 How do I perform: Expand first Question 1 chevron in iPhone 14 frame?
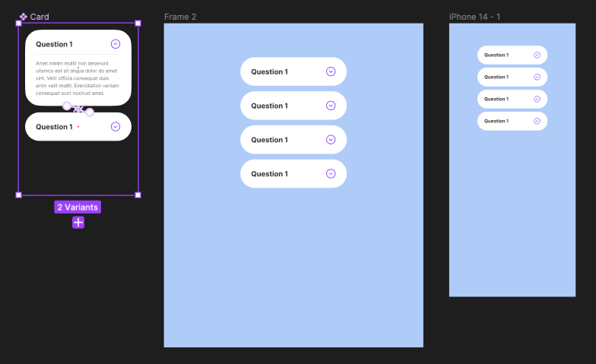click(537, 55)
